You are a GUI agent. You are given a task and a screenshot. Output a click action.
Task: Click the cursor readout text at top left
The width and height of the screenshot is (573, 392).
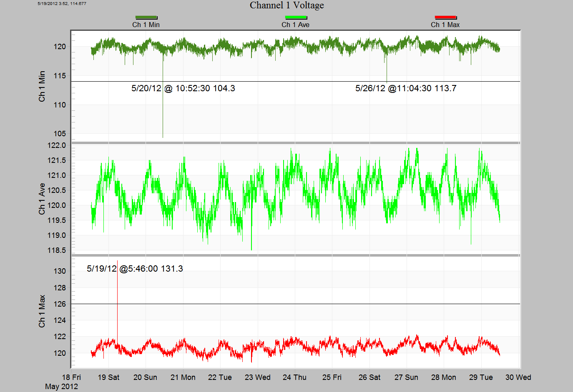point(62,4)
